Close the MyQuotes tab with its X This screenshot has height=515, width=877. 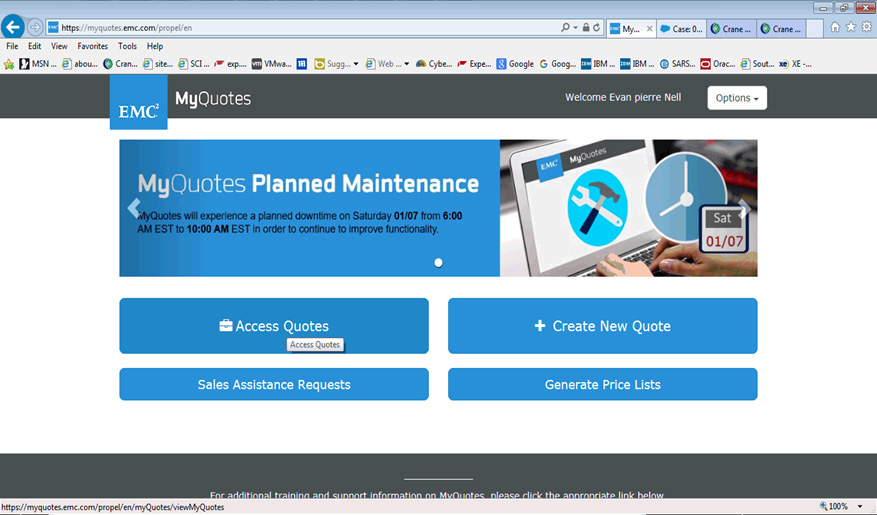649,29
